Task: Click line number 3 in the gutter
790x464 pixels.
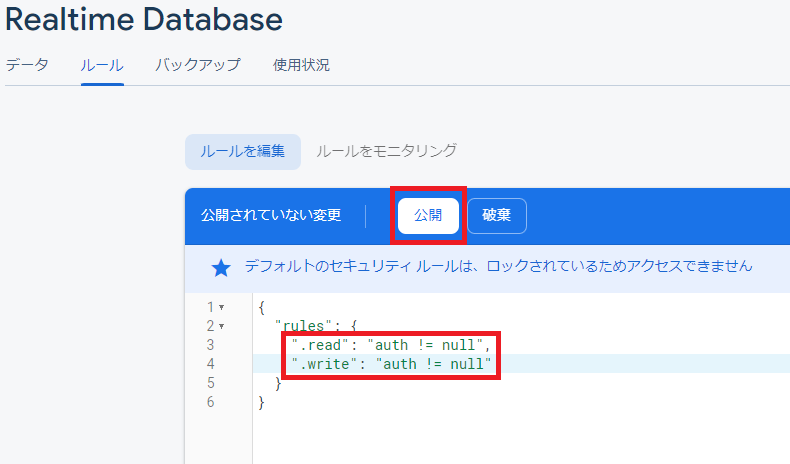Action: 211,345
